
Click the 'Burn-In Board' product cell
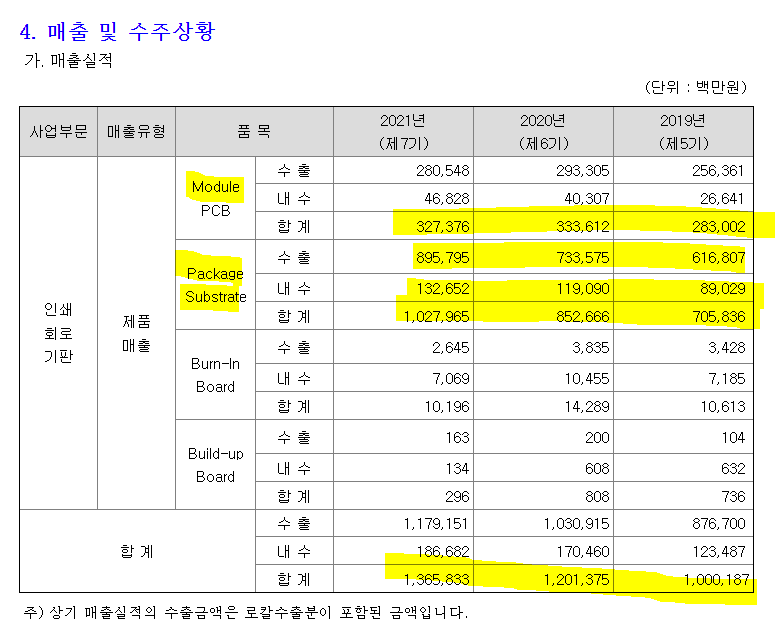point(215,375)
